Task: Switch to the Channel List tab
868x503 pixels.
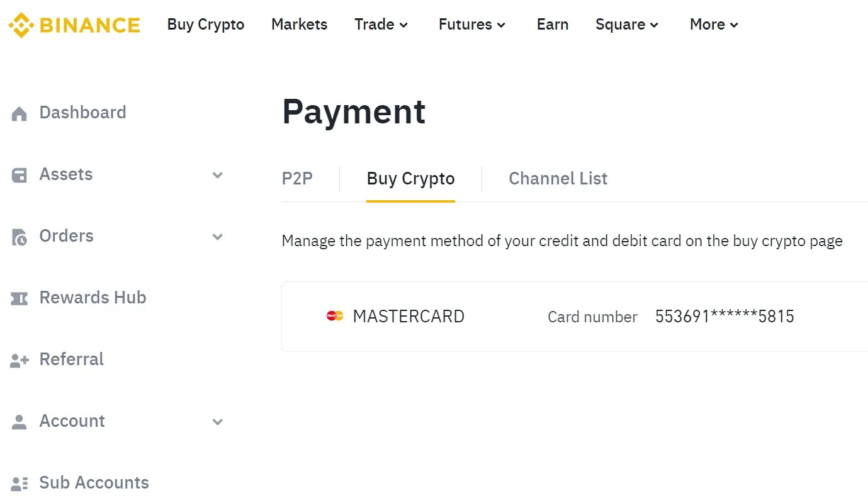Action: [558, 179]
